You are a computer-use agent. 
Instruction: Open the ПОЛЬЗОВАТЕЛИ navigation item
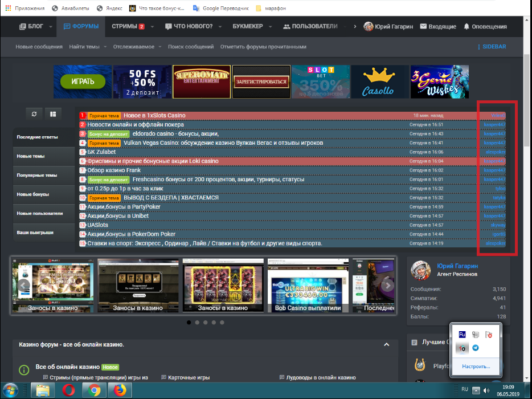tap(310, 26)
